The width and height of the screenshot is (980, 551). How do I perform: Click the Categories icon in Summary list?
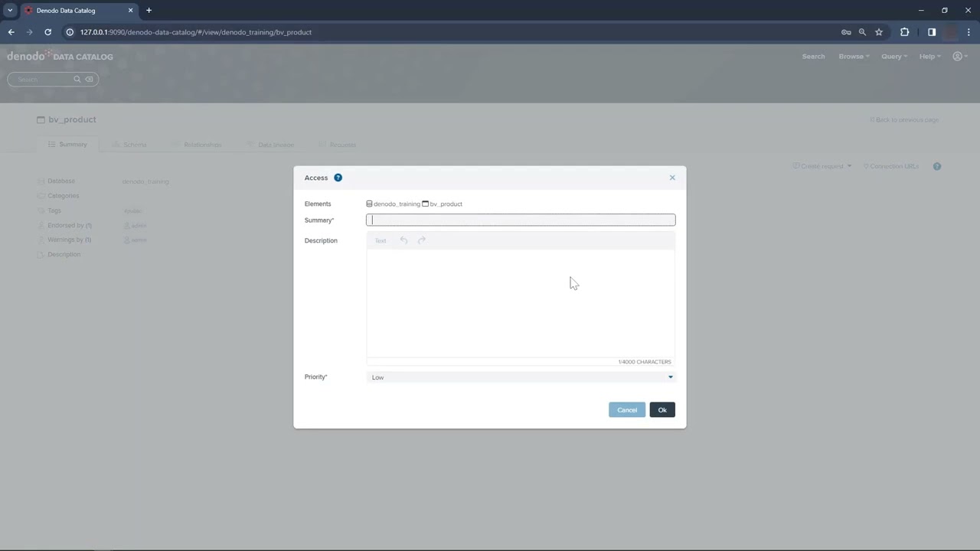click(x=41, y=196)
